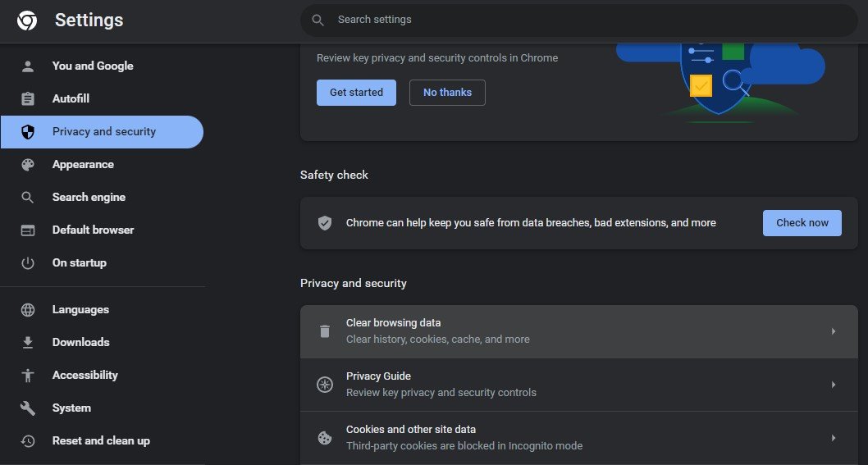This screenshot has width=868, height=465.
Task: Click the shield icon for Privacy and security
Action: 28,132
